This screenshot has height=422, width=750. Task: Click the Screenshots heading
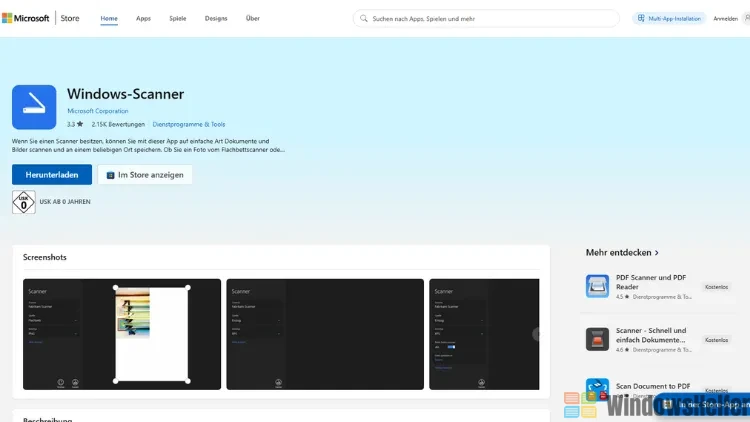point(44,257)
